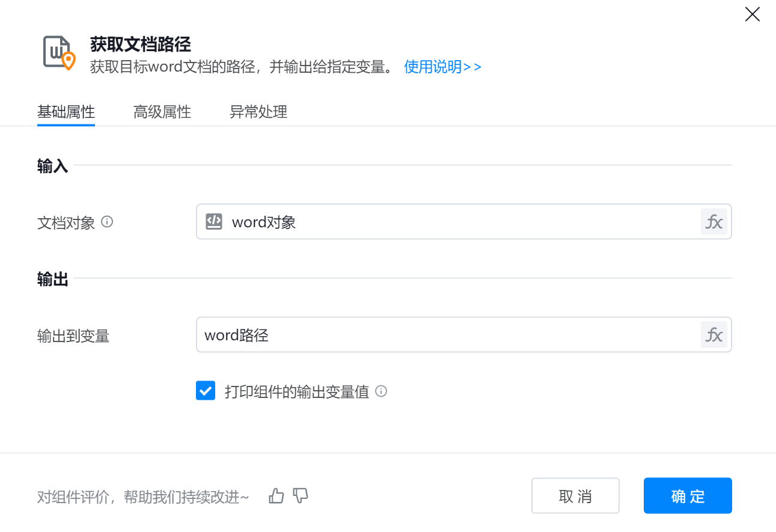Click the code variable icon in 文档对象 field
776x532 pixels.
click(214, 221)
